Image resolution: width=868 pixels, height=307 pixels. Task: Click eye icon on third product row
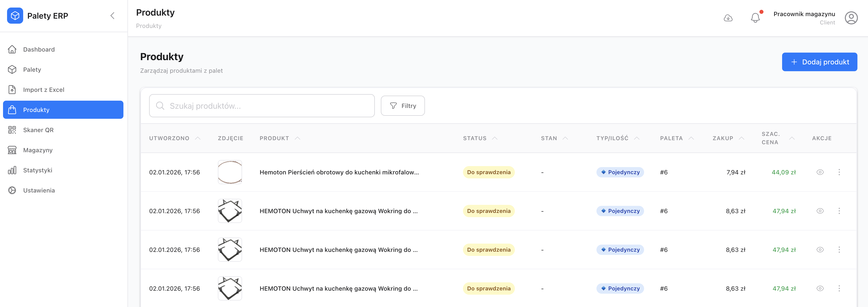pos(820,250)
